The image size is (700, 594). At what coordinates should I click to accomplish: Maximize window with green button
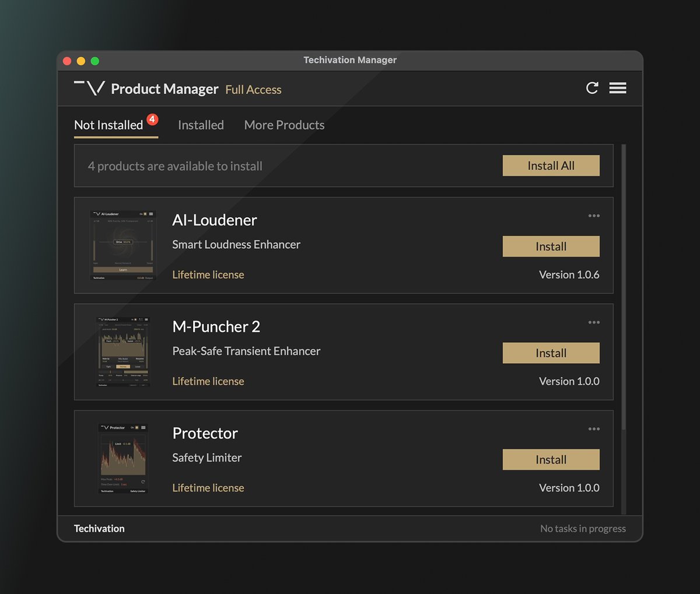95,61
